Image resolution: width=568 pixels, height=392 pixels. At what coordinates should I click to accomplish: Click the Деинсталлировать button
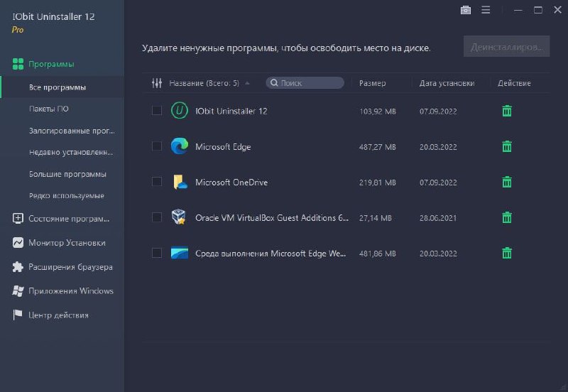coord(506,48)
